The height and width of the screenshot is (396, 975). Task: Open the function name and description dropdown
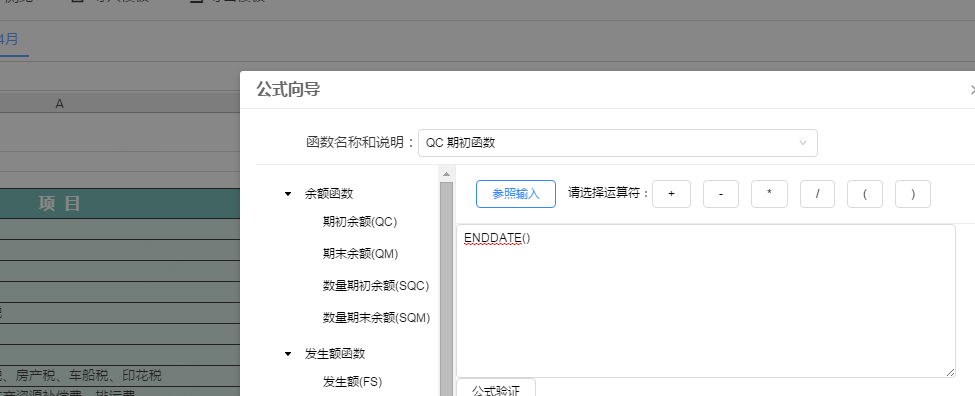coord(617,143)
